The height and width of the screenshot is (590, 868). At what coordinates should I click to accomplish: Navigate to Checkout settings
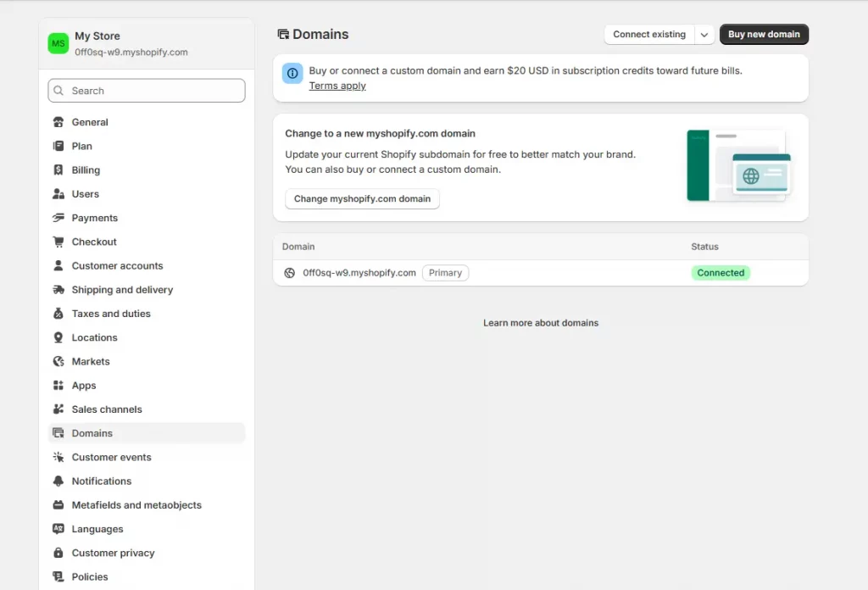147,242
